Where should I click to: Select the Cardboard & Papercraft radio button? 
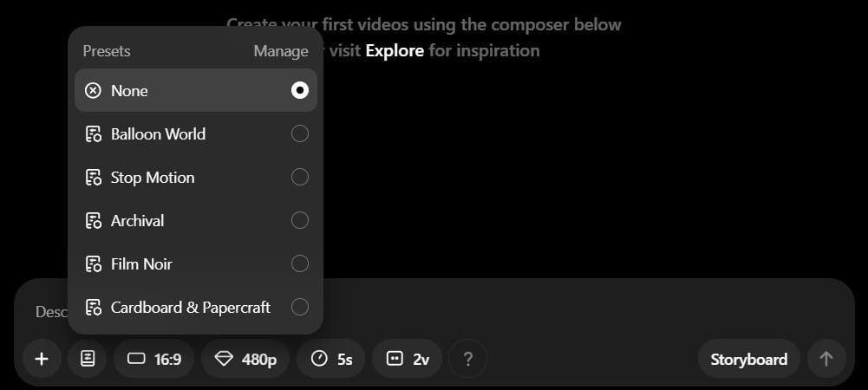(300, 308)
